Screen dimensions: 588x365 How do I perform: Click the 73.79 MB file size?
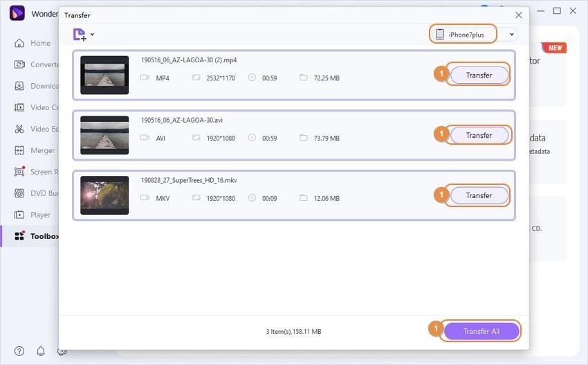point(327,139)
